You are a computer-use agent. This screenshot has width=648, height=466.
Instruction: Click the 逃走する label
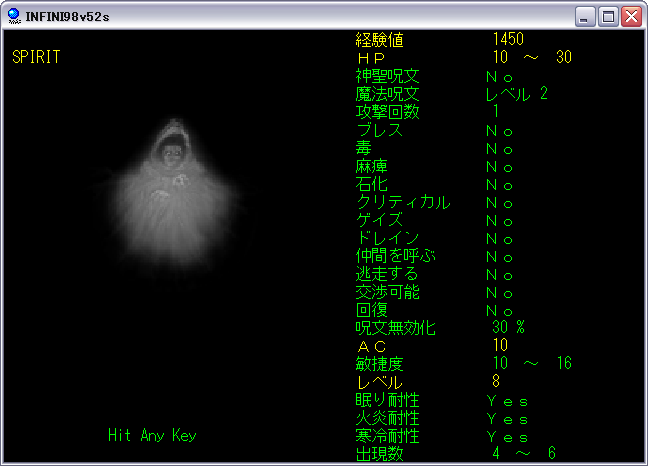(387, 274)
